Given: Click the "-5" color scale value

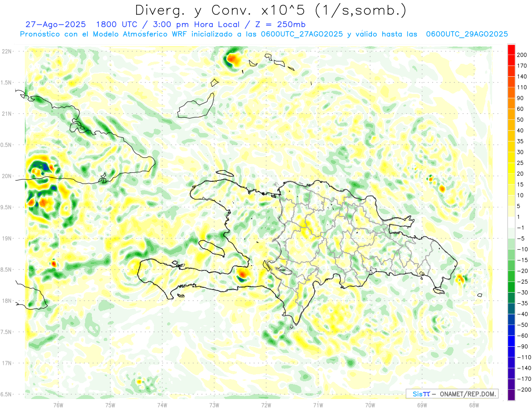Looking at the screenshot, I should pos(521,238).
